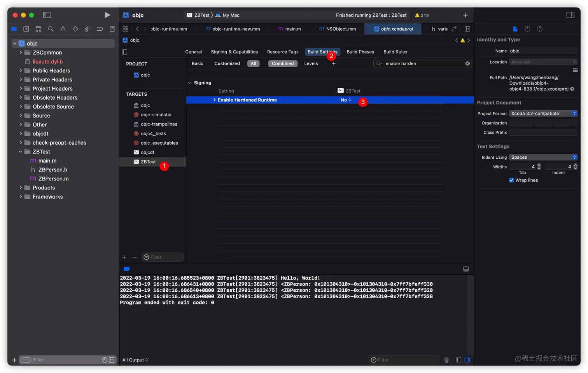Open the Debug navigator
588x373 pixels.
point(87,29)
